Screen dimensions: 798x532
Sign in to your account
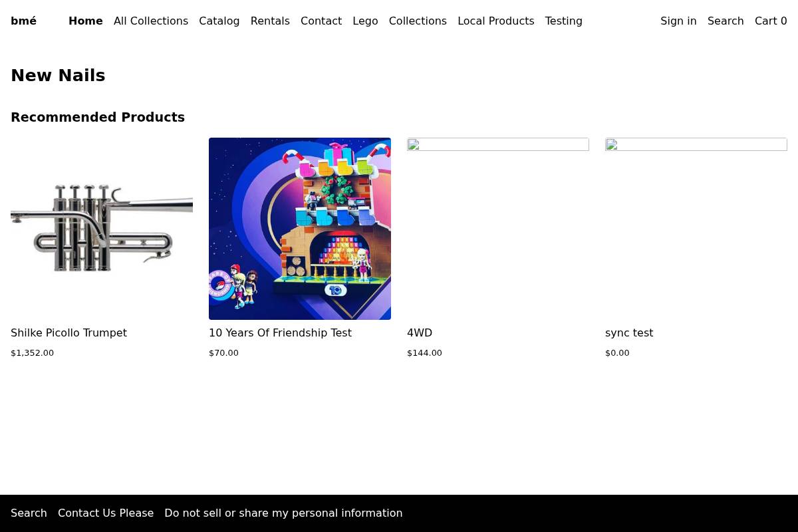tap(678, 21)
